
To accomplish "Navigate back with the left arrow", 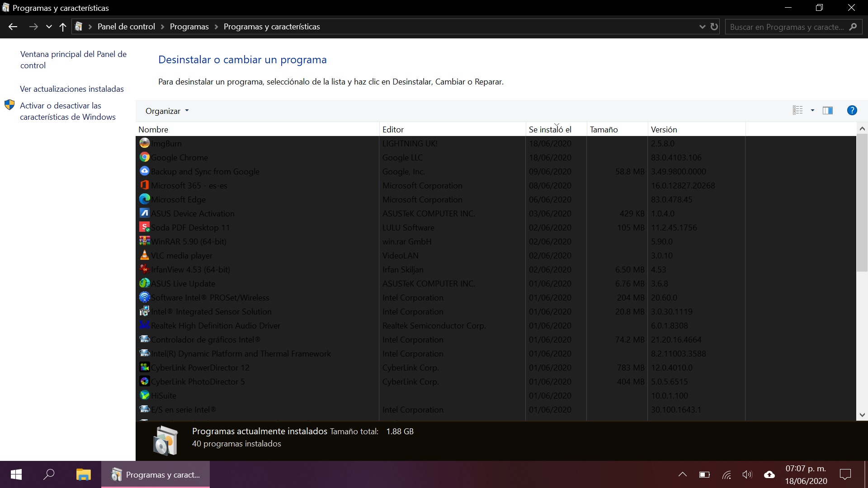I will pyautogui.click(x=13, y=27).
